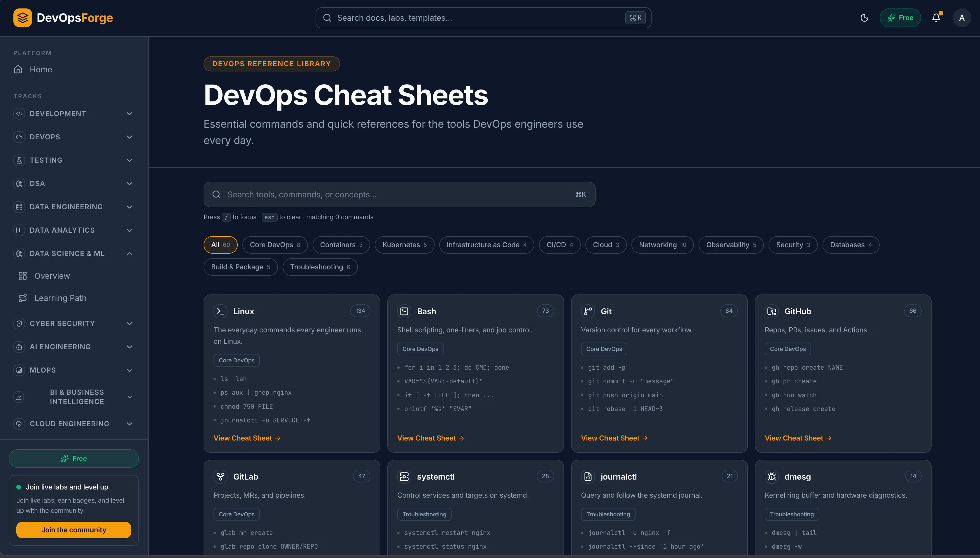This screenshot has height=558, width=980.
Task: Click the GitLab card icon
Action: pos(220,476)
